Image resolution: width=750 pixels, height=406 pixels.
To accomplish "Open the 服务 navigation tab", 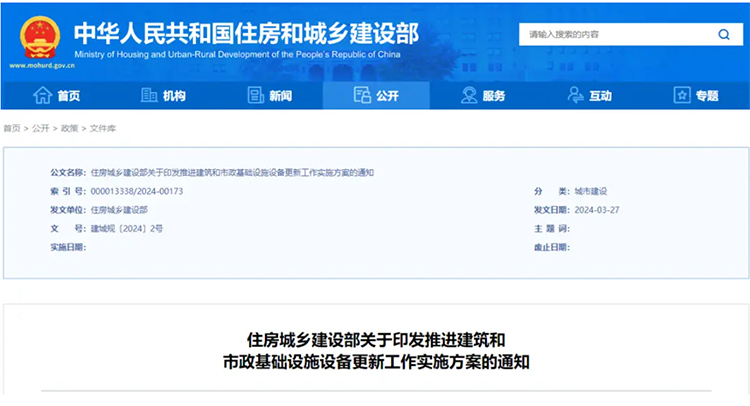I will pyautogui.click(x=483, y=96).
